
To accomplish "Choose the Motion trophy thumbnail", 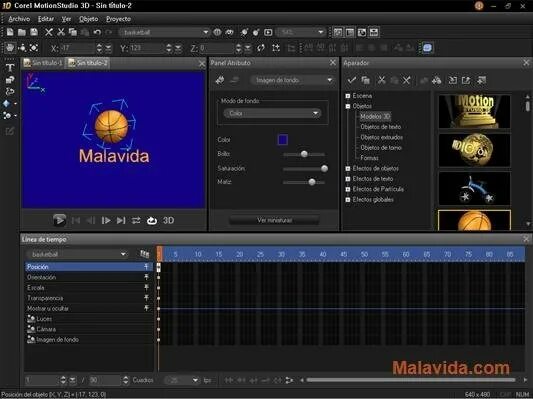I will [x=474, y=111].
